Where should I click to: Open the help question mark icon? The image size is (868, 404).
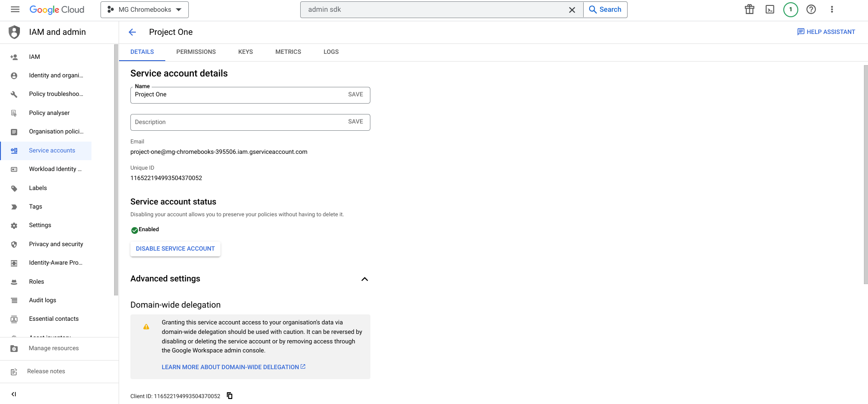pos(811,10)
